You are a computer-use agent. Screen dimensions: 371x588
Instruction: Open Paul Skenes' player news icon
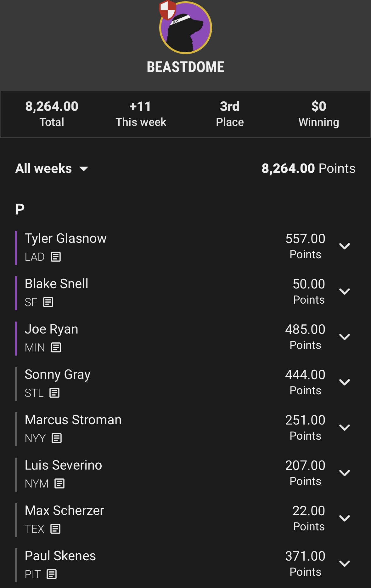pos(52,574)
